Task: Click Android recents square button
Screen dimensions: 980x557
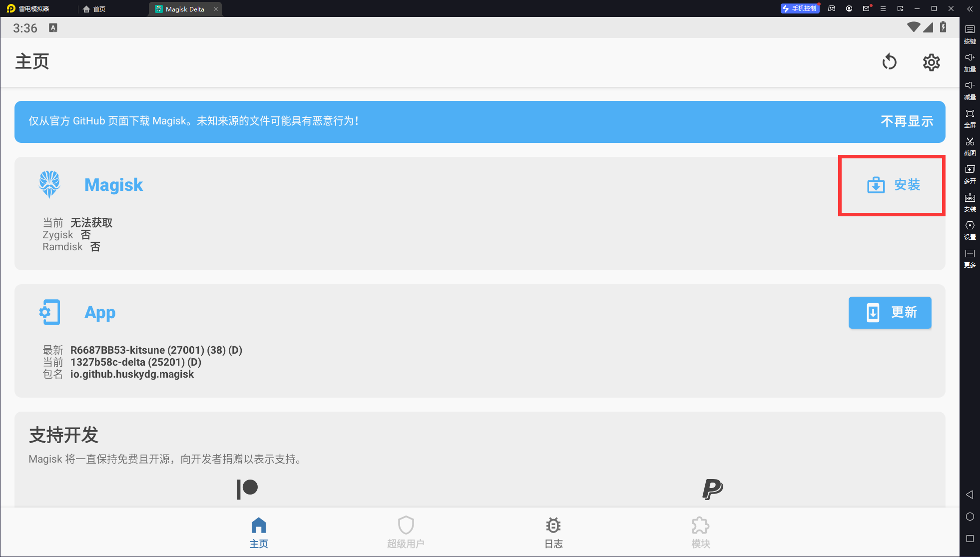Action: [x=970, y=539]
